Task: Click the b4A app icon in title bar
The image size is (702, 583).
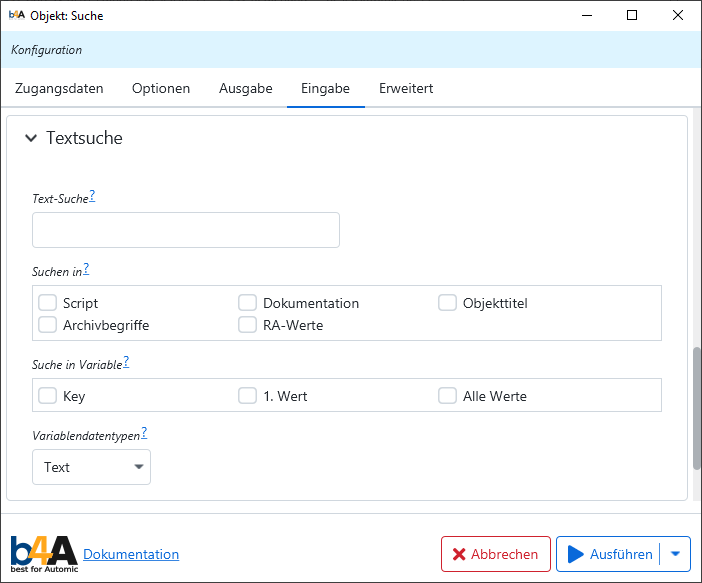Action: [x=17, y=16]
